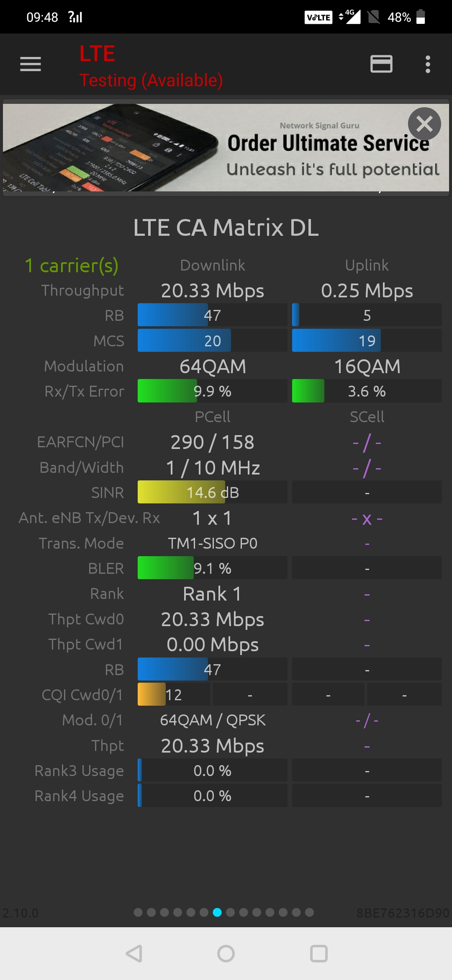The height and width of the screenshot is (980, 452).
Task: Tap the 1 carrier(s) label
Action: click(72, 265)
